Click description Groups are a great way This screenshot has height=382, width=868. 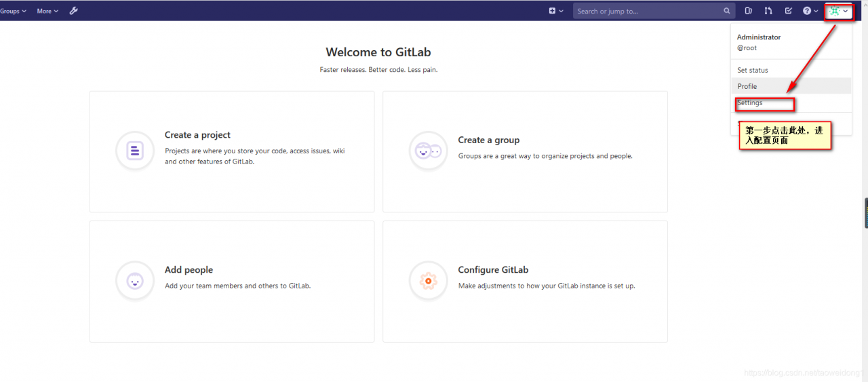[x=545, y=156]
